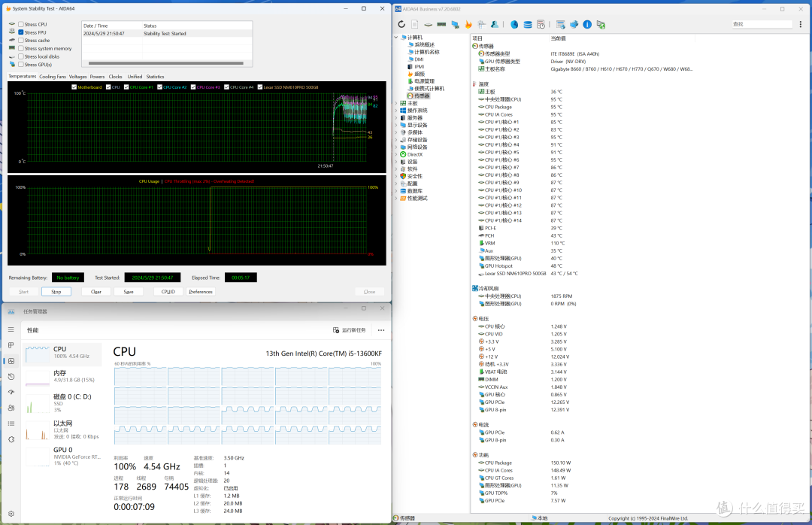812x525 pixels.
Task: Open Task Manager app history icon
Action: (x=11, y=376)
